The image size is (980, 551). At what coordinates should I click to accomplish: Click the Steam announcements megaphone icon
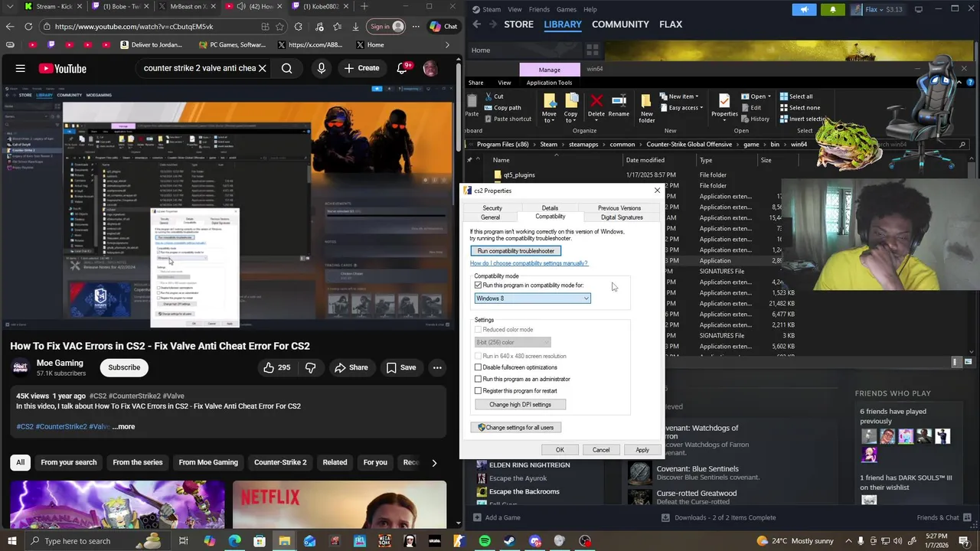pyautogui.click(x=804, y=9)
